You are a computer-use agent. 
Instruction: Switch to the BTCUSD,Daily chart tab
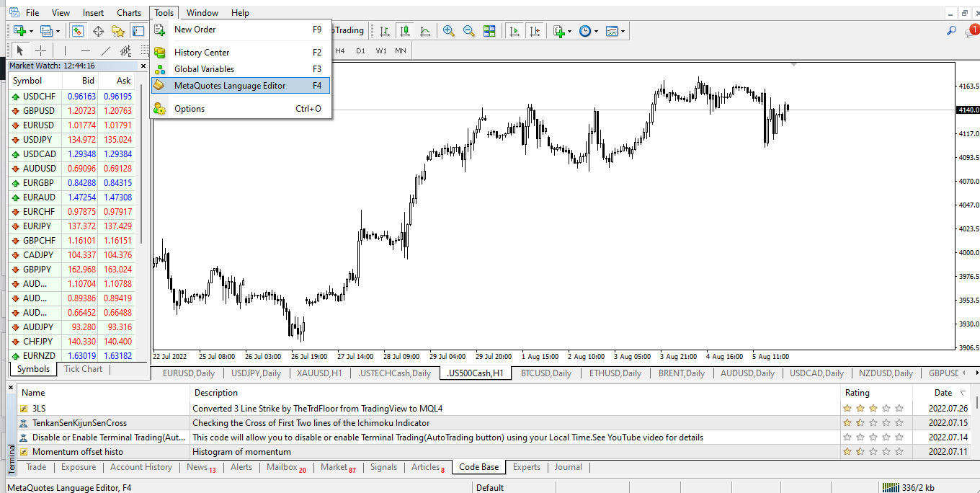(x=546, y=373)
